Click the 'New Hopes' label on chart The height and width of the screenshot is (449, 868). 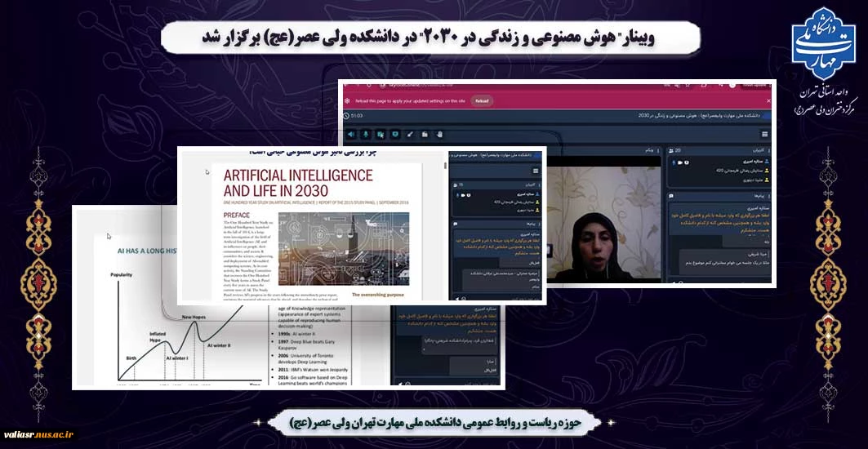(194, 318)
